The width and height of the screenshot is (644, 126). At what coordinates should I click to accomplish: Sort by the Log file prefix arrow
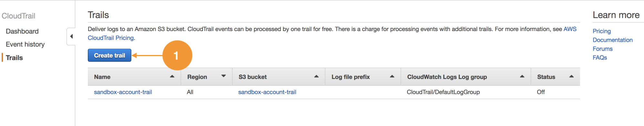392,76
